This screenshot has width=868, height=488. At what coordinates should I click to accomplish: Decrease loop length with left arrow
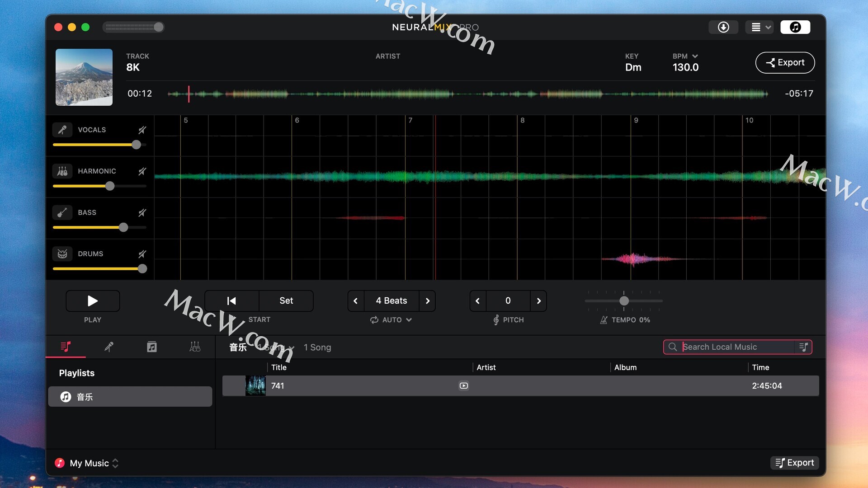click(x=356, y=301)
